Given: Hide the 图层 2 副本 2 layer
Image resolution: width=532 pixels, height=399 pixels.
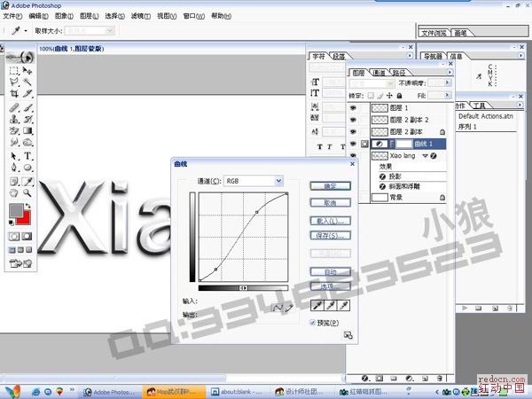Looking at the screenshot, I should (x=353, y=119).
